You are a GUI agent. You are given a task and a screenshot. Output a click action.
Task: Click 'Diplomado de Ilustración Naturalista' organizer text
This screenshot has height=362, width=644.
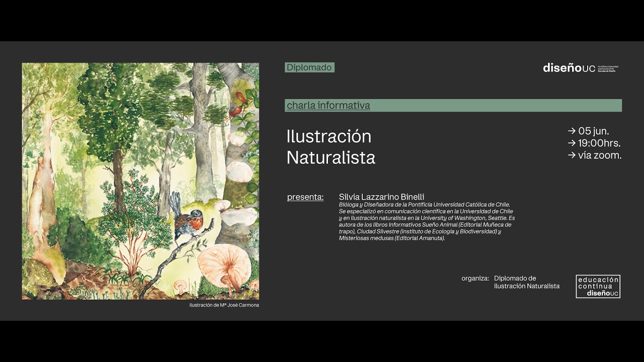coord(527,282)
